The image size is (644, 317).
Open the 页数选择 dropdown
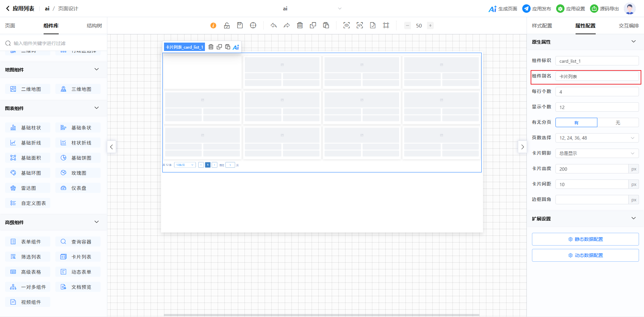click(597, 138)
